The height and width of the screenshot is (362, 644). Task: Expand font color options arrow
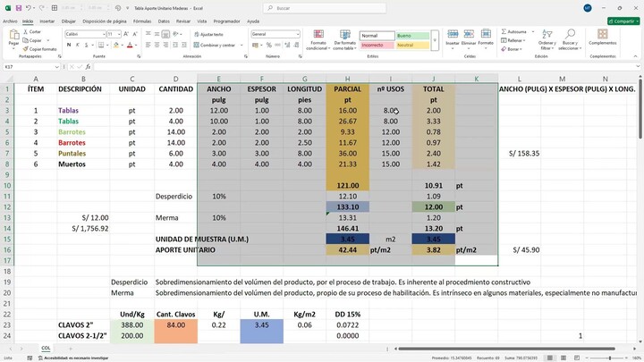[x=136, y=46]
